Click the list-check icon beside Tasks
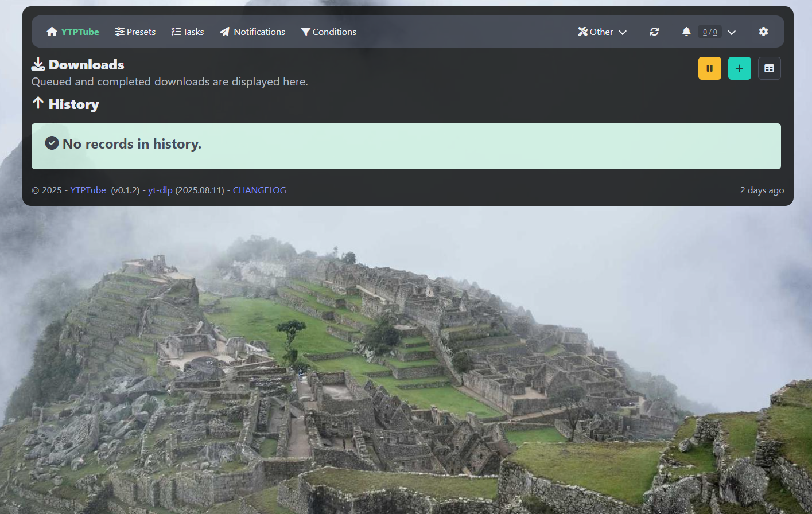812x514 pixels. tap(176, 32)
